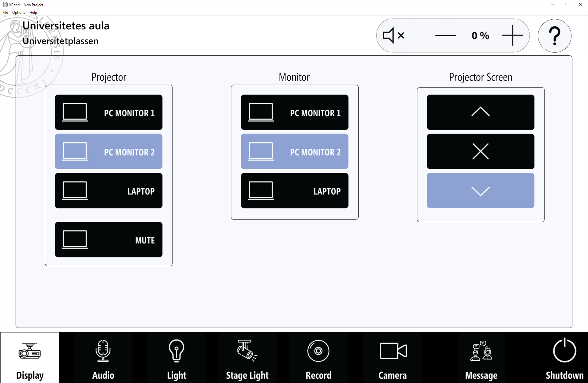Open the Help menu
The width and height of the screenshot is (588, 383).
(33, 13)
